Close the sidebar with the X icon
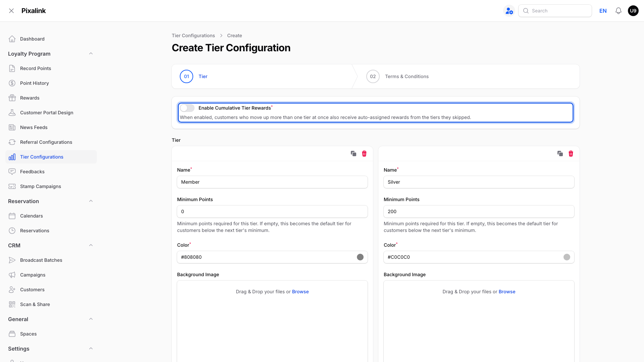 (11, 11)
